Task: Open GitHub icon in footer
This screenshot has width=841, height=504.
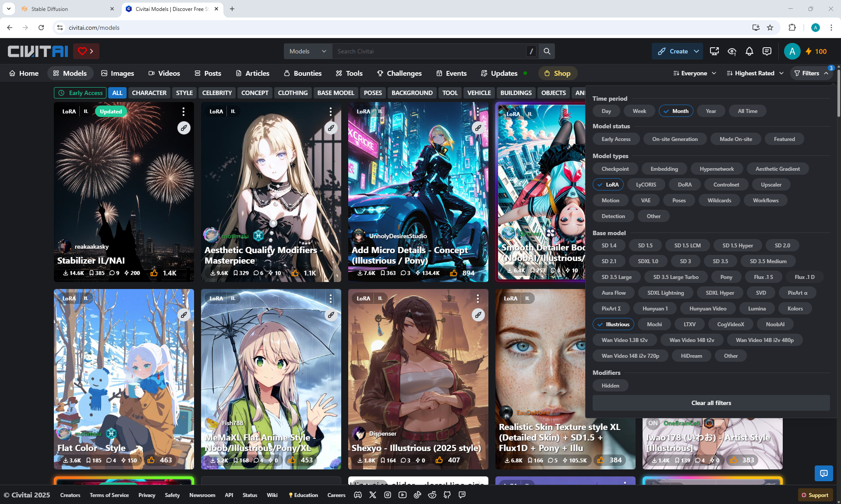Action: 447,495
